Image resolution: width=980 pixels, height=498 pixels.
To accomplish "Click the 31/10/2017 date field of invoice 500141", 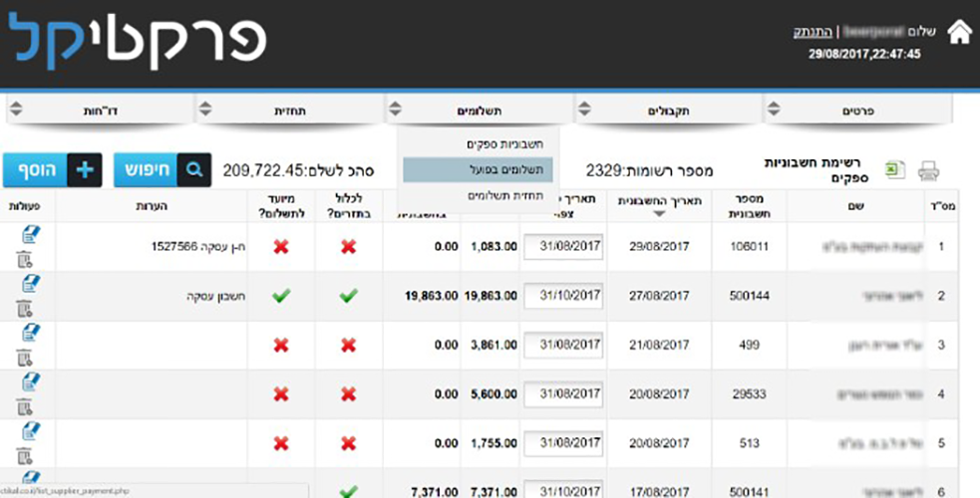I will coord(563,490).
